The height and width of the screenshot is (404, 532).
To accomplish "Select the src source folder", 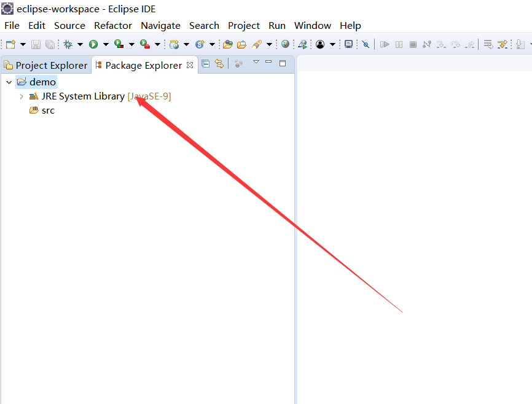I will (42, 111).
